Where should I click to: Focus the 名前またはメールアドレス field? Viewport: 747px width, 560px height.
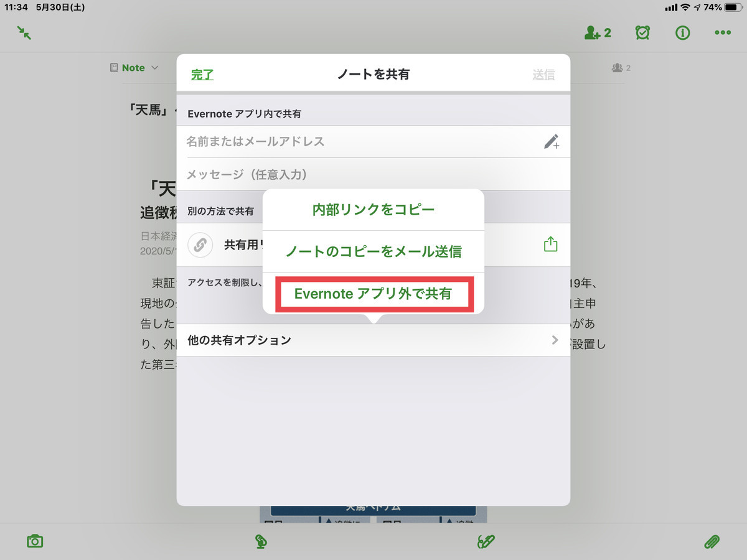click(374, 142)
